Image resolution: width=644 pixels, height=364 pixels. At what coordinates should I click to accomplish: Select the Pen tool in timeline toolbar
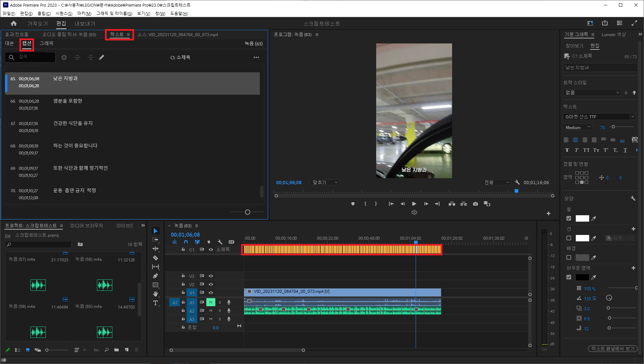point(155,276)
